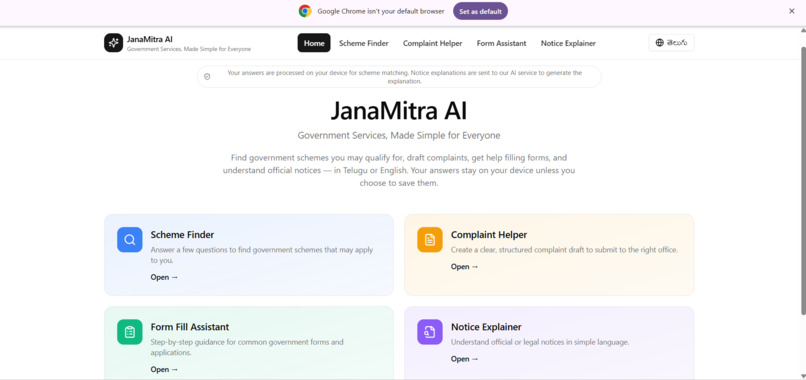Click the large JanaMitra AI page heading

[x=398, y=111]
